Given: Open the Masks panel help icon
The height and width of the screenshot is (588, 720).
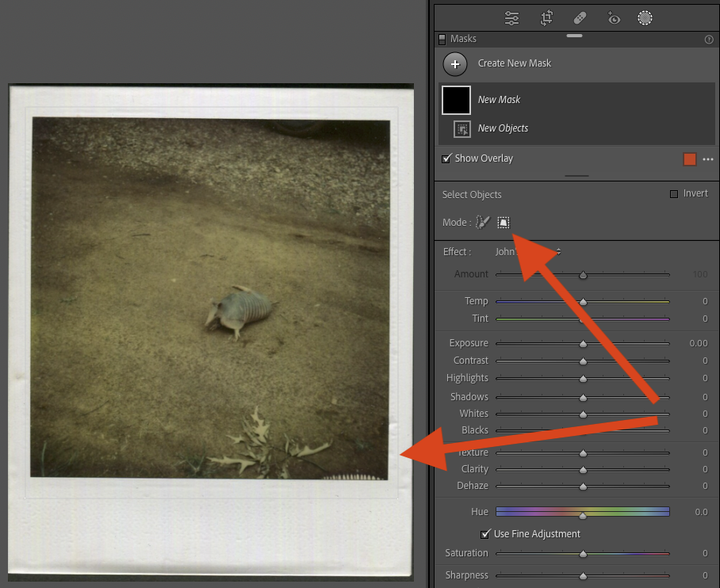Looking at the screenshot, I should 708,39.
